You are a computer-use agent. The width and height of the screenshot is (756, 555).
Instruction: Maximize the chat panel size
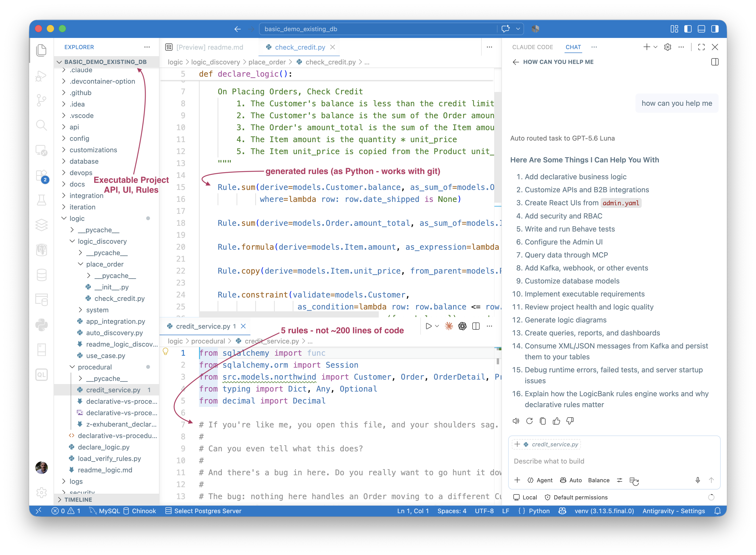(701, 47)
